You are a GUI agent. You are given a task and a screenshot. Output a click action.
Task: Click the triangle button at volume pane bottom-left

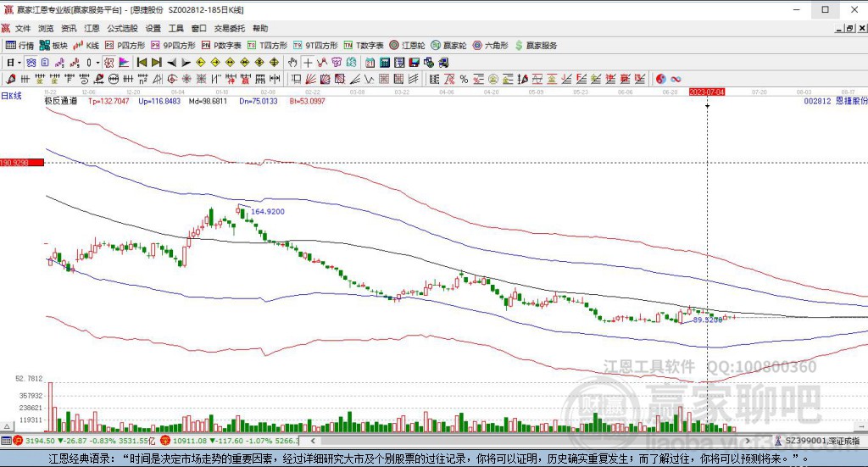(7, 426)
